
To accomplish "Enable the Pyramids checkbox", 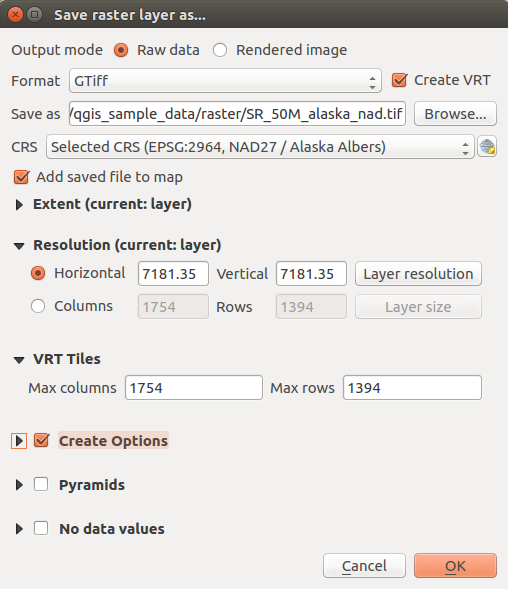I will pos(41,484).
